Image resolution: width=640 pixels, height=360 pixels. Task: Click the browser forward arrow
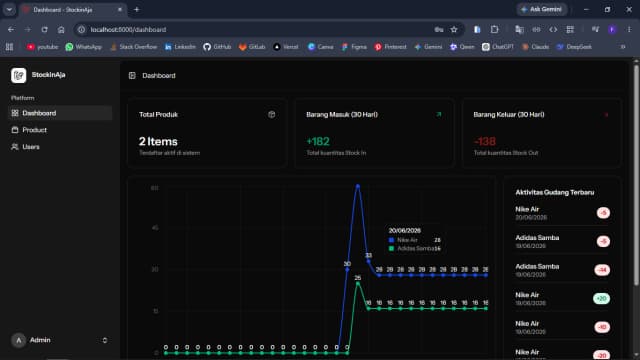(27, 29)
